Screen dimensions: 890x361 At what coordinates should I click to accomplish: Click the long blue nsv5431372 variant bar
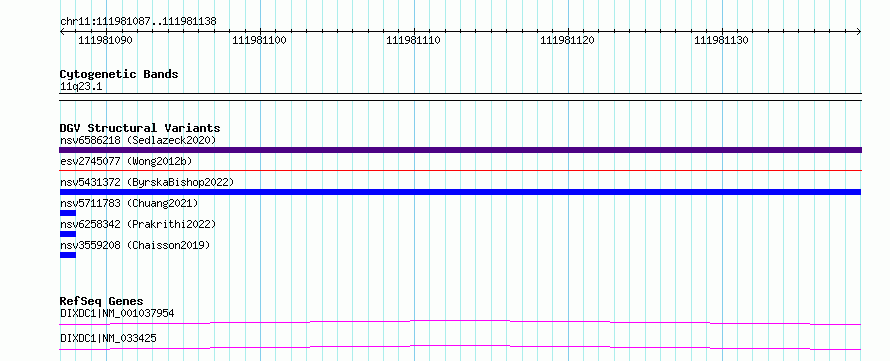click(x=460, y=192)
